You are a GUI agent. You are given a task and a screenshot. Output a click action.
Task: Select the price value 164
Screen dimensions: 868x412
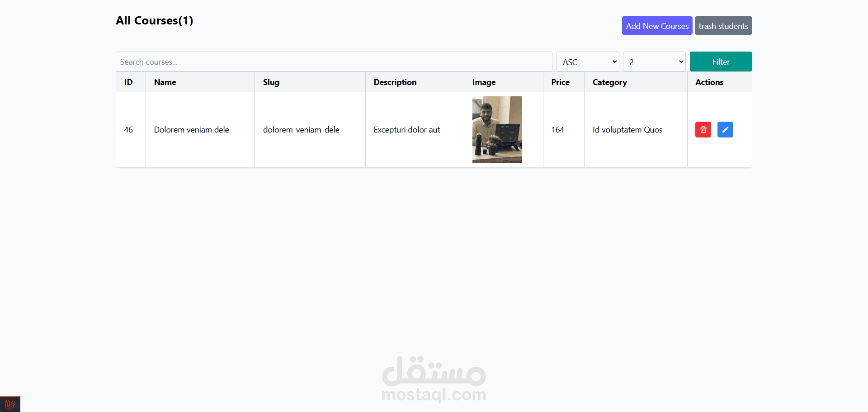[557, 130]
